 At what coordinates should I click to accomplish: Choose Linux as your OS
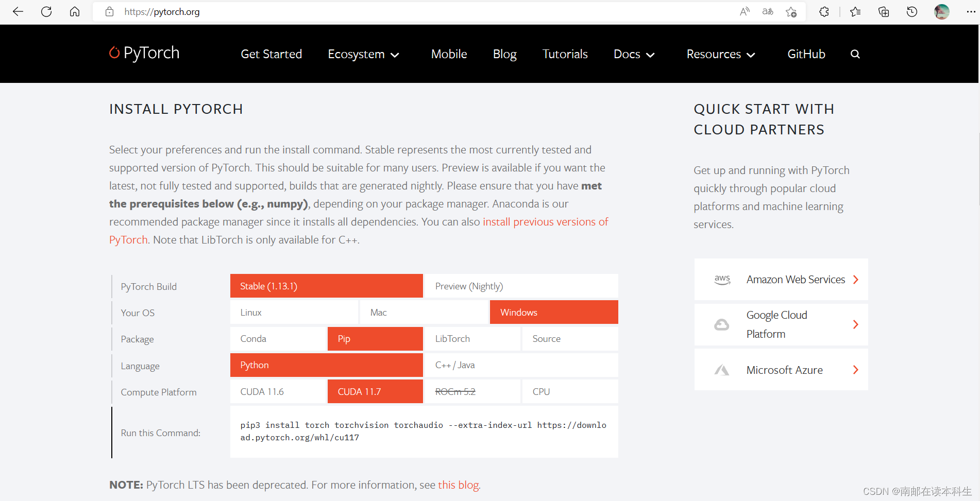(294, 312)
